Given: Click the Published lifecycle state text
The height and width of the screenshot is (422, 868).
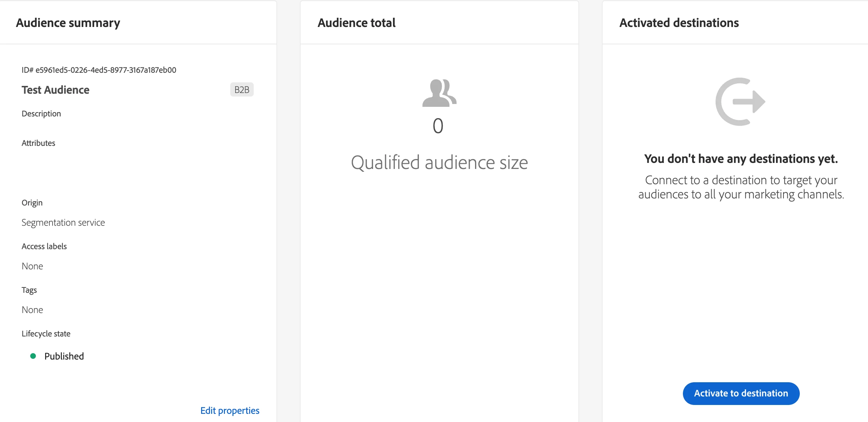Looking at the screenshot, I should point(64,356).
